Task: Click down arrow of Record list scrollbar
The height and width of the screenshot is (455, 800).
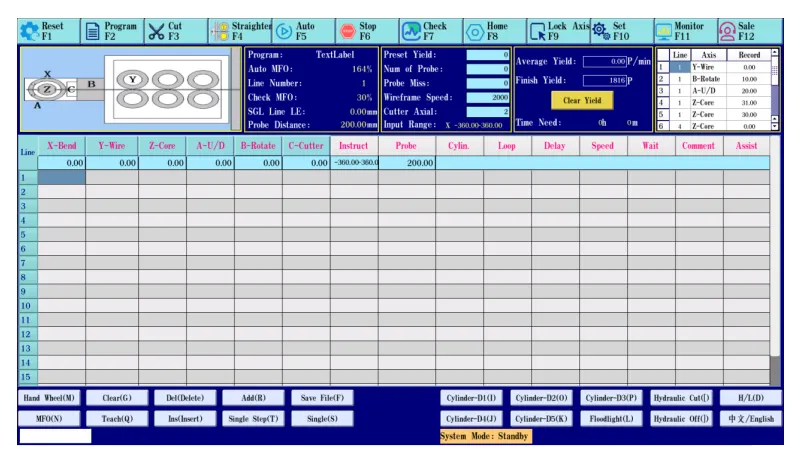Action: point(774,125)
